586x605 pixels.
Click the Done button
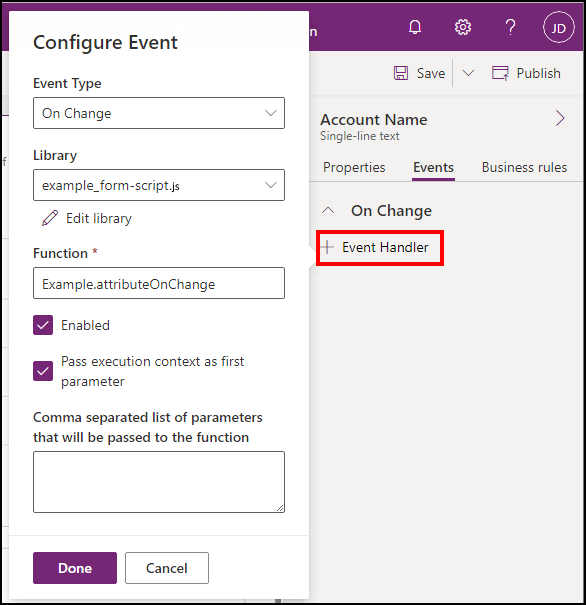(x=75, y=568)
